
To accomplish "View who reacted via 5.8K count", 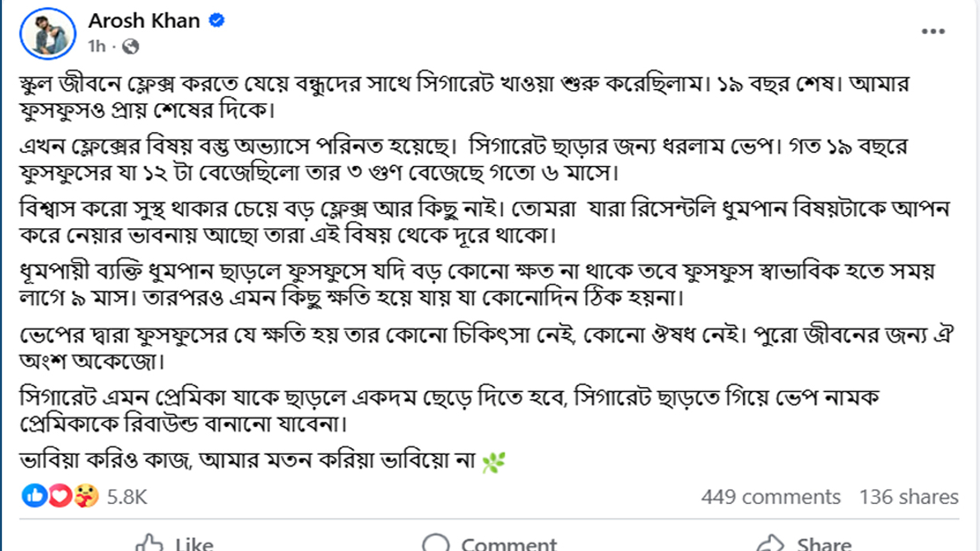I will [127, 497].
